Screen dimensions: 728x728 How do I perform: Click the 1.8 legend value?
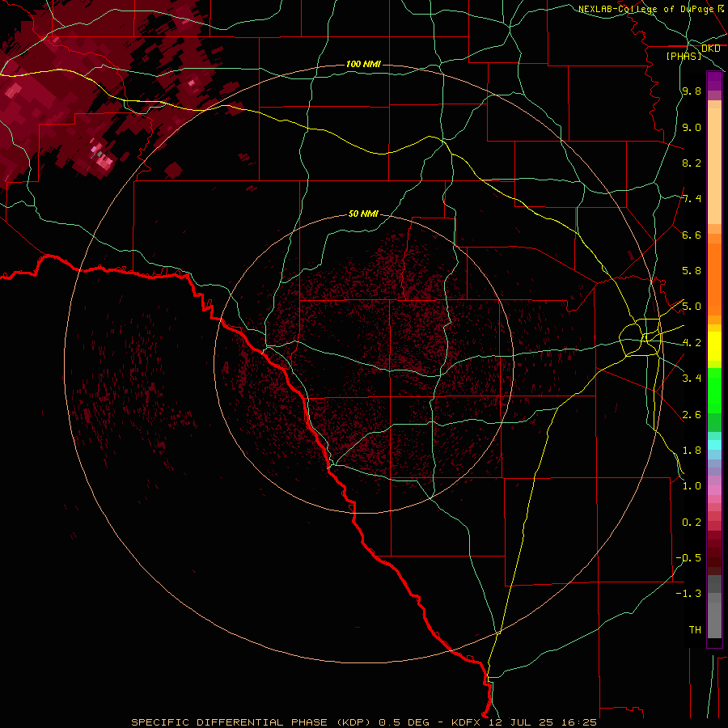coord(692,451)
